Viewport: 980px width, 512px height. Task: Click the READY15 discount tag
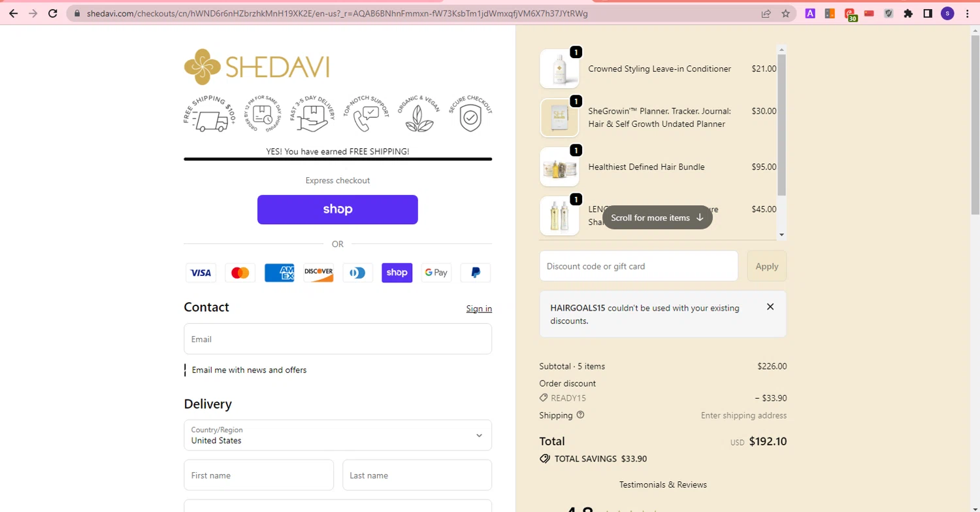coord(563,398)
